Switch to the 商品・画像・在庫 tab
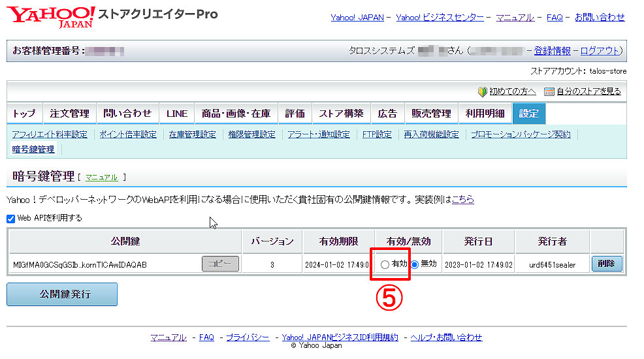The height and width of the screenshot is (359, 644). point(236,114)
